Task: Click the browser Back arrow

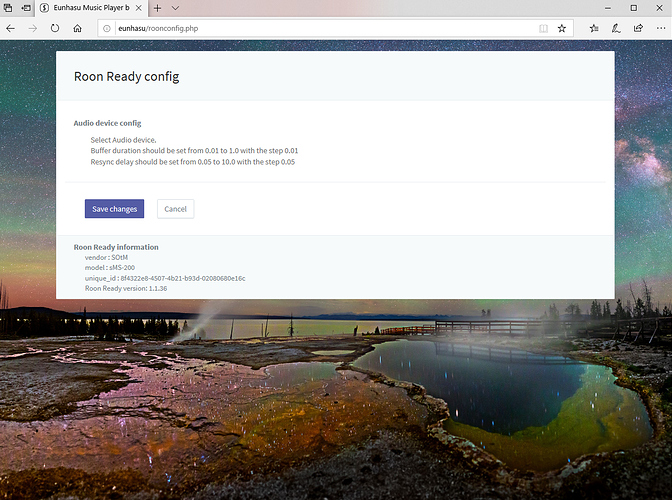Action: coord(11,28)
